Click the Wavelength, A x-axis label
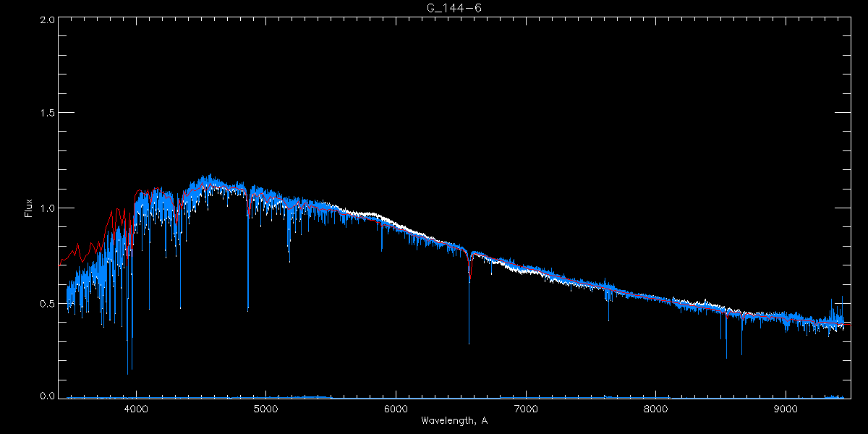The image size is (868, 434). point(454,420)
